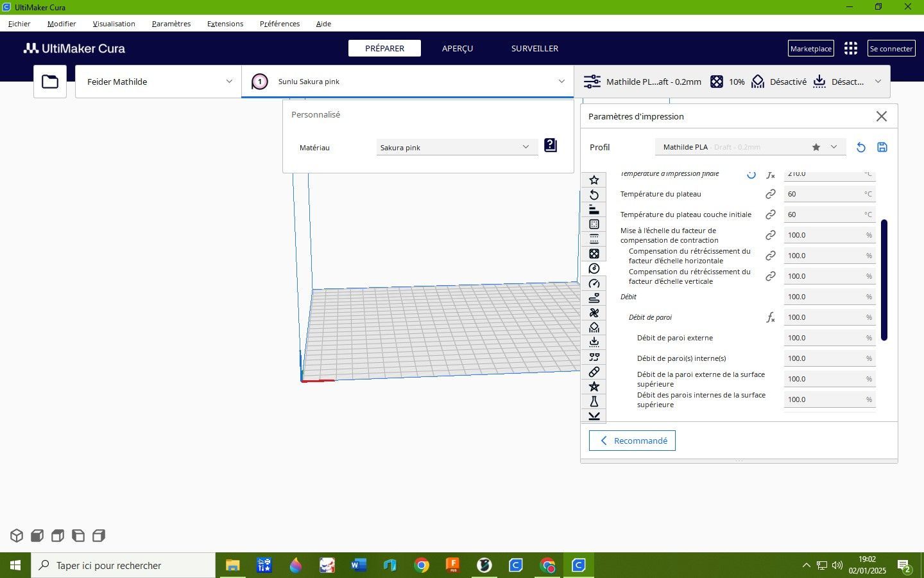Open the notification center icon
The width and height of the screenshot is (924, 578).
(x=904, y=566)
